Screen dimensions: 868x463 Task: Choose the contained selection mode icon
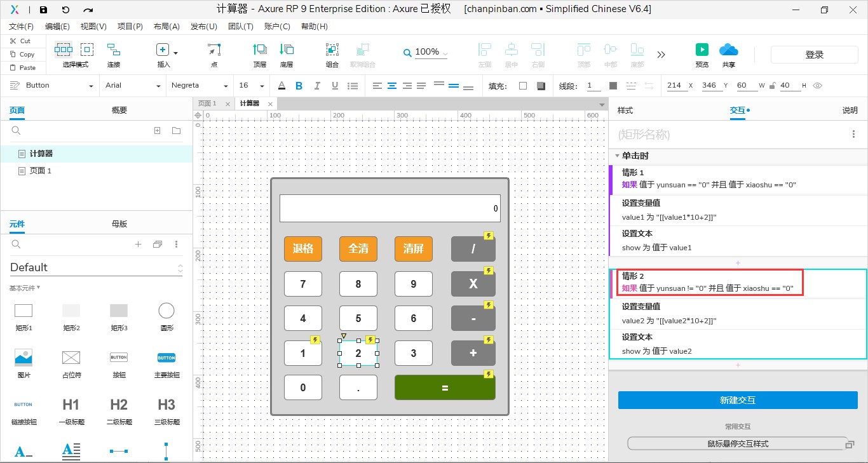coord(87,50)
